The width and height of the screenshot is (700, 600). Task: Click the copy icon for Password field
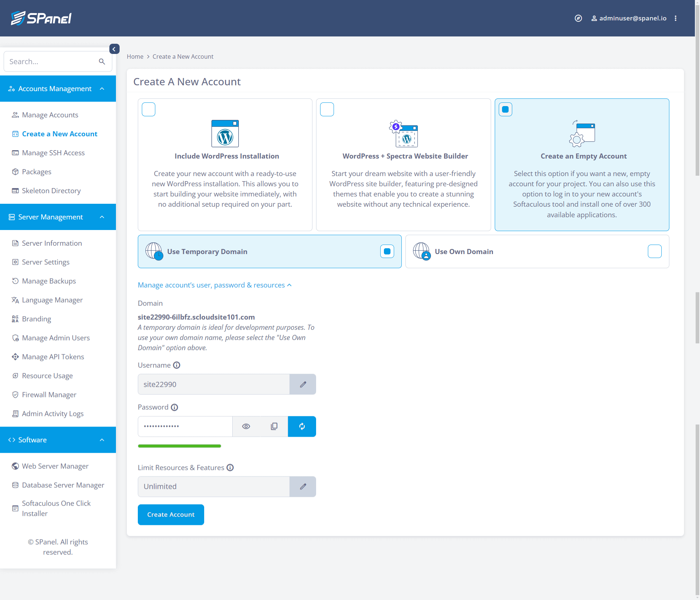click(x=273, y=426)
